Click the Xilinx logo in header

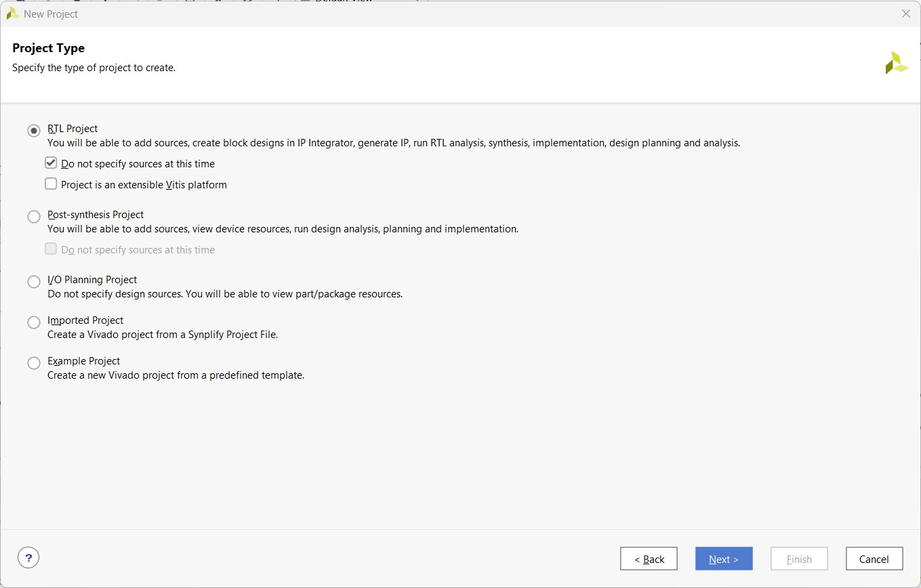[897, 63]
